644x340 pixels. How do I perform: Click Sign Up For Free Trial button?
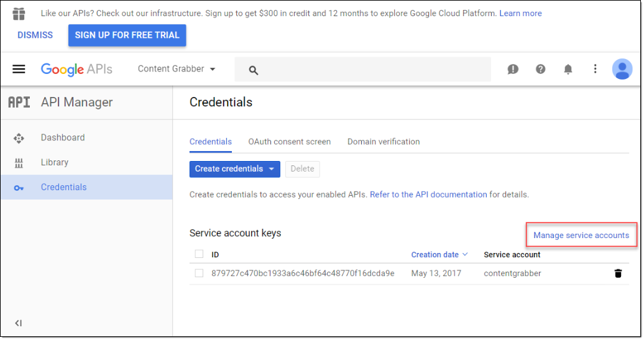click(127, 35)
